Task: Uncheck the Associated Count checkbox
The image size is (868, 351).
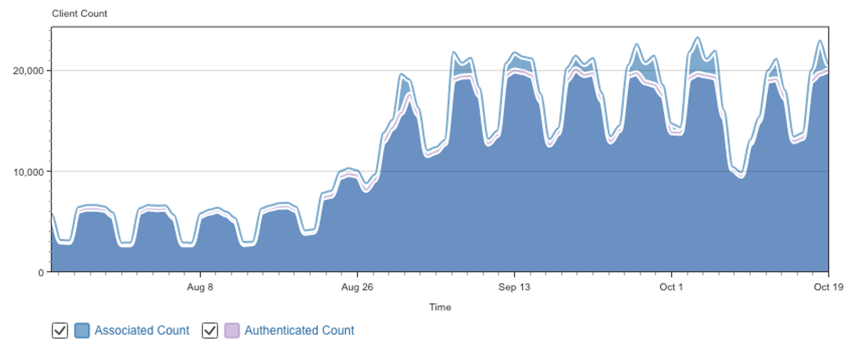Action: point(60,330)
